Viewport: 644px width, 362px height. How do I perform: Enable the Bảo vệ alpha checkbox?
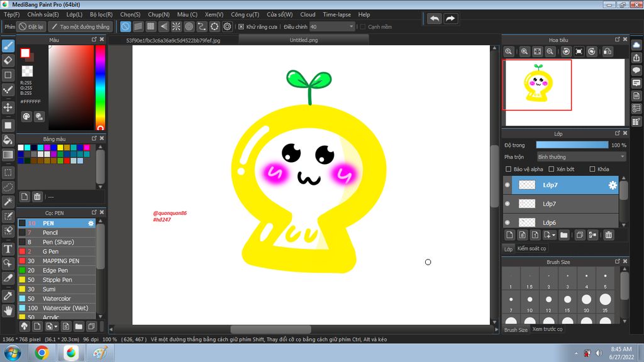pos(508,169)
